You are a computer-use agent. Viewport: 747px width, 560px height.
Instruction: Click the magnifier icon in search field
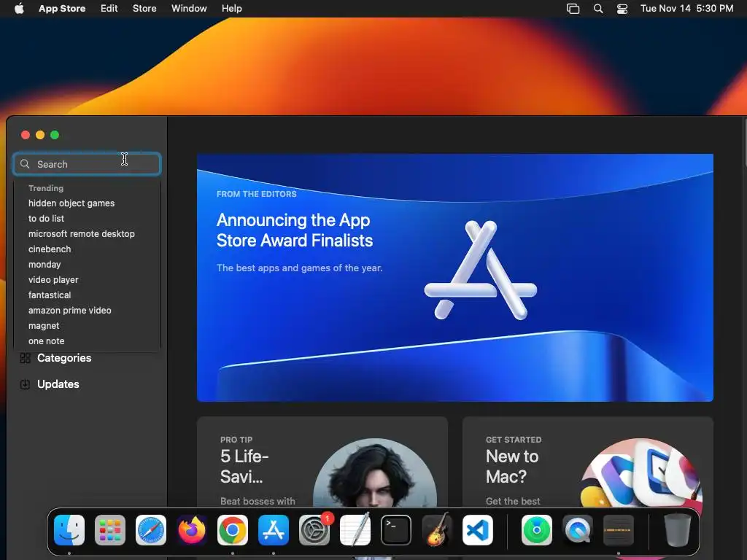click(x=25, y=164)
